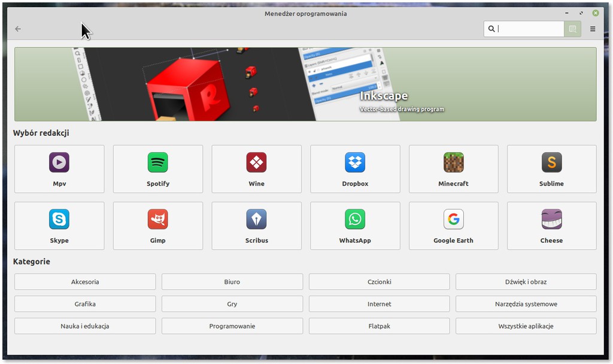The height and width of the screenshot is (364, 613).
Task: Open the Dropbox app tile
Action: tap(355, 169)
